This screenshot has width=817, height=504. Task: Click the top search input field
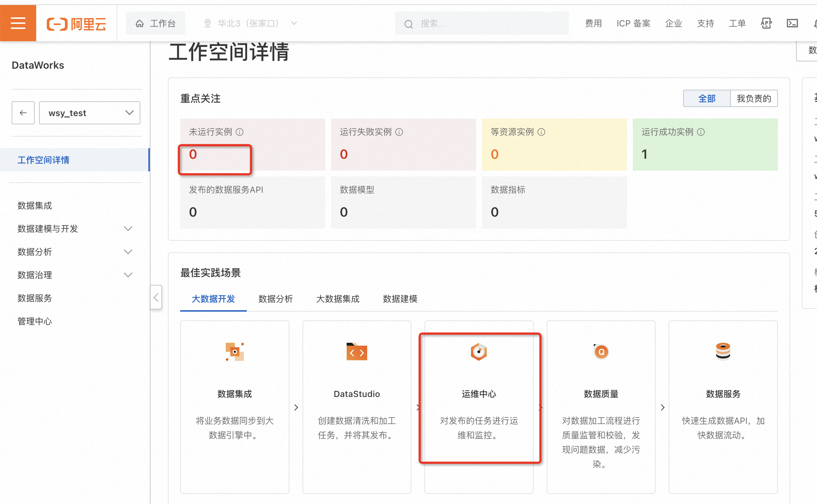482,24
